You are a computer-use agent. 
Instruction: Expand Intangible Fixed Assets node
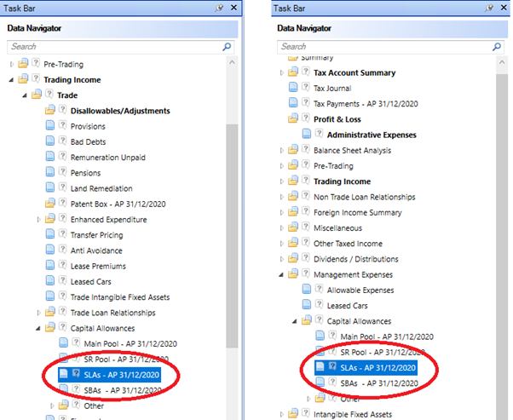pos(282,414)
